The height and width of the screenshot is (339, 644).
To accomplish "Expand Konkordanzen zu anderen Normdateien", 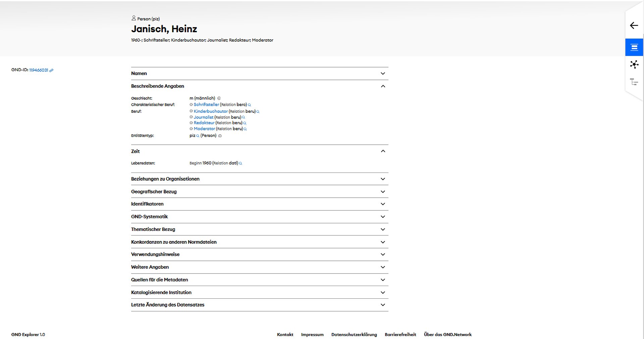I will (260, 242).
